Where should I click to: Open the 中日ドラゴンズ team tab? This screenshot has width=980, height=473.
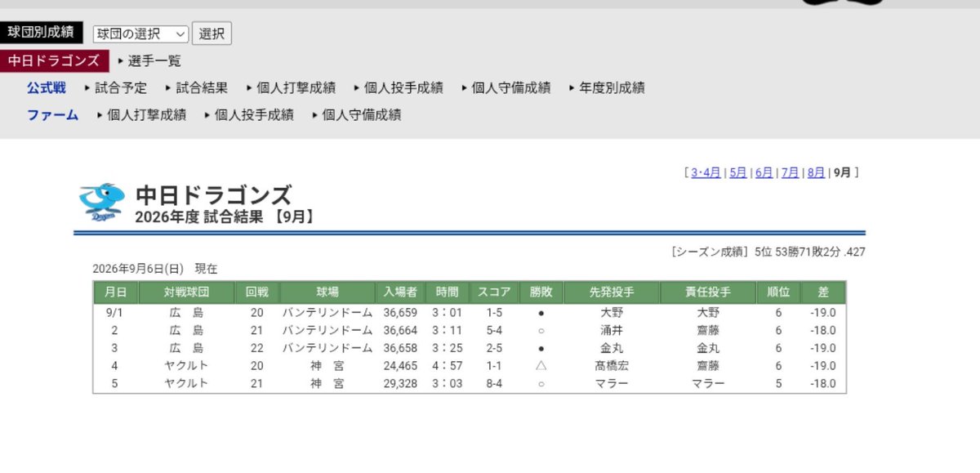(x=54, y=60)
